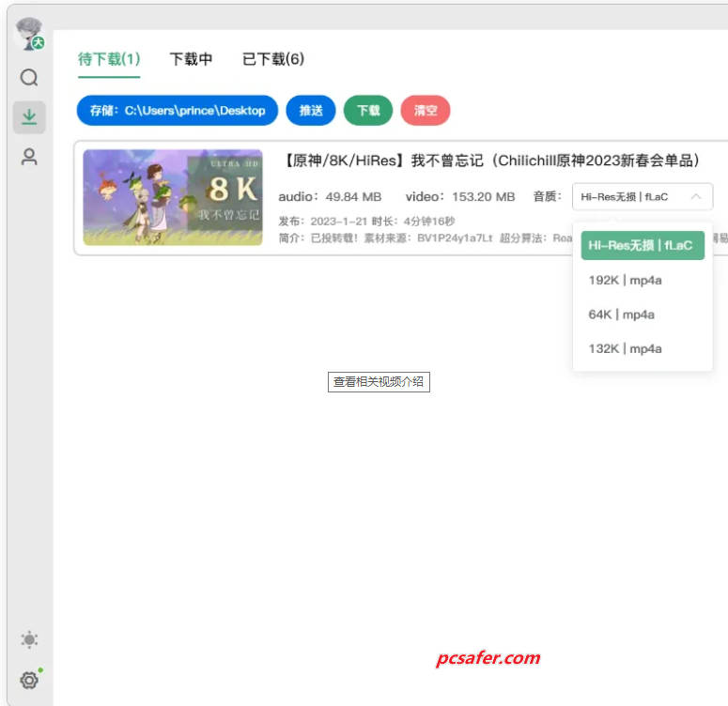Select the Hi-Res无损 | fLaC option
The image size is (728, 706).
[x=642, y=246]
